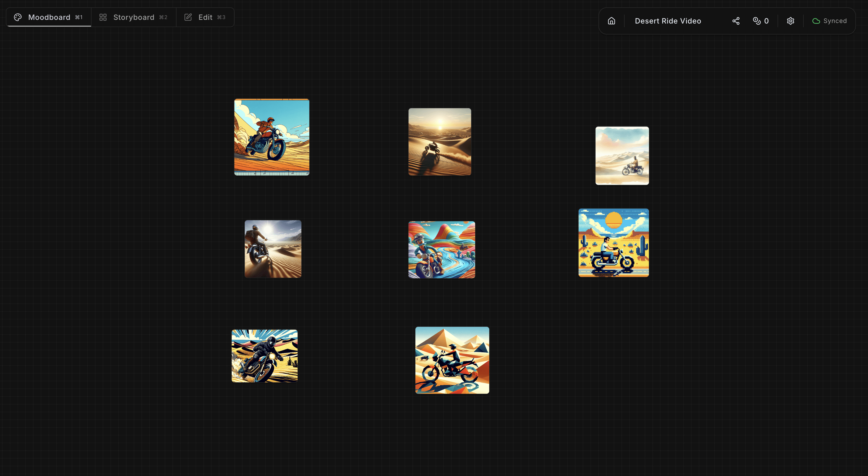The image size is (868, 476).
Task: Click the Desert Ride Video title
Action: [667, 21]
